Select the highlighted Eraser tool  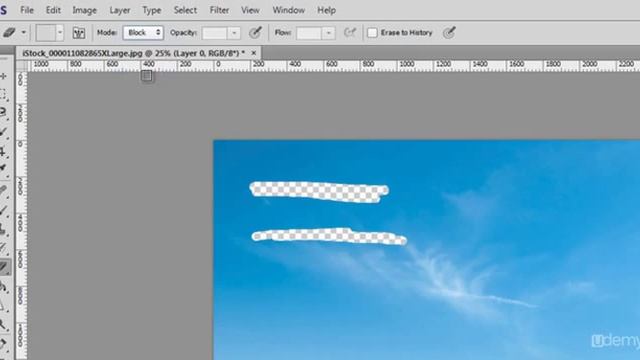point(5,267)
